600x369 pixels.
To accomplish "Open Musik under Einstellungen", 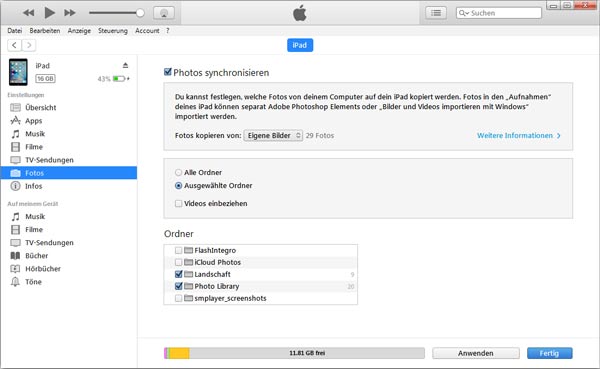I will 69,134.
